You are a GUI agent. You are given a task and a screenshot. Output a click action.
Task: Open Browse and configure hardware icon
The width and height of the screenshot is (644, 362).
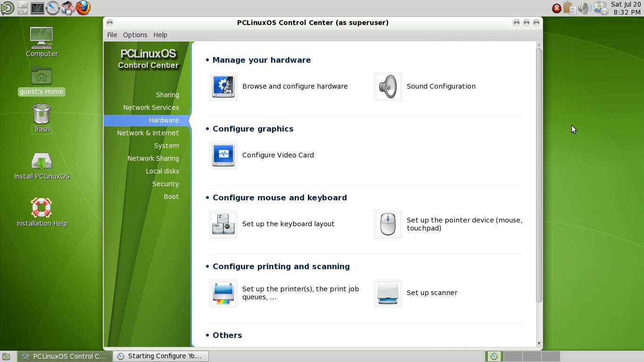coord(223,87)
